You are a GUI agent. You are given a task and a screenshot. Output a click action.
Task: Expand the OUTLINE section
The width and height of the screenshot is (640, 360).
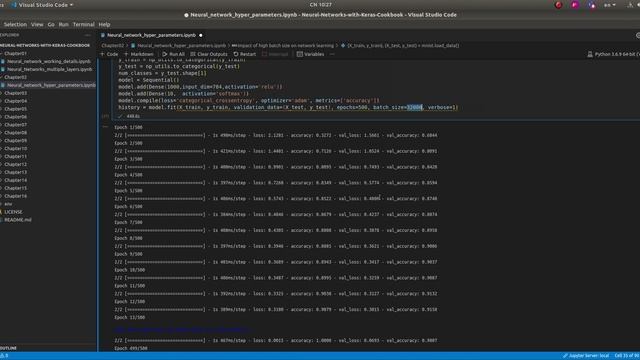pyautogui.click(x=8, y=348)
